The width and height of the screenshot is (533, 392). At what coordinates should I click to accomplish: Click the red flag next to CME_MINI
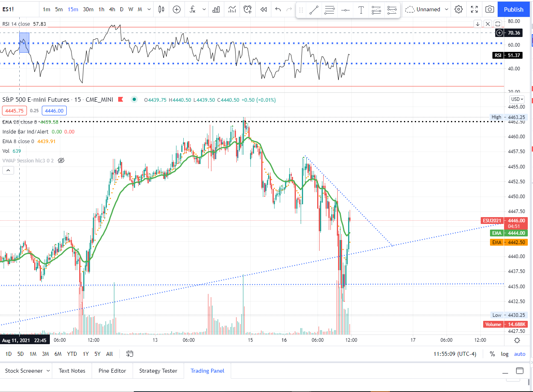[x=121, y=99]
